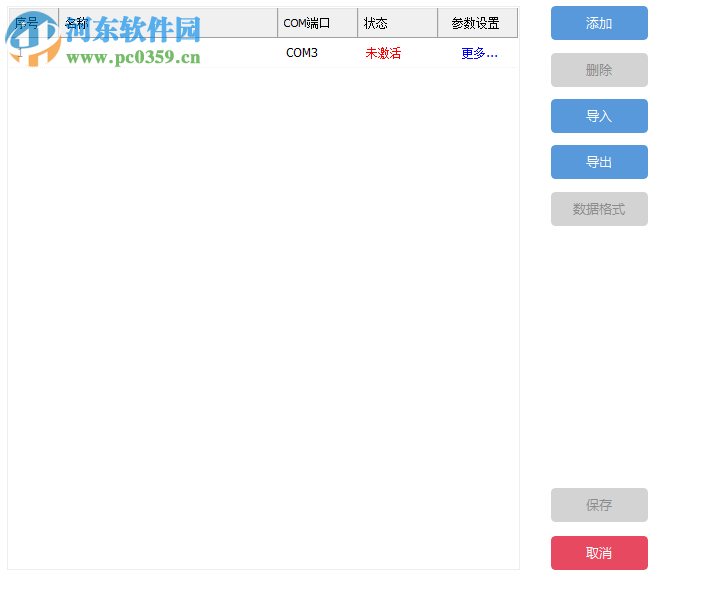Viewport: 713px width, 606px height.
Task: Click the greyed 保存 button
Action: pos(599,505)
